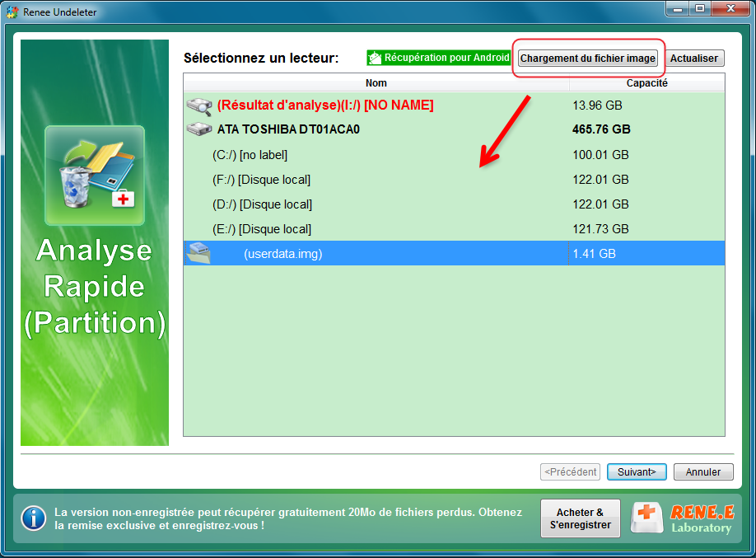
Task: Sort by the Nom column header
Action: tap(376, 83)
